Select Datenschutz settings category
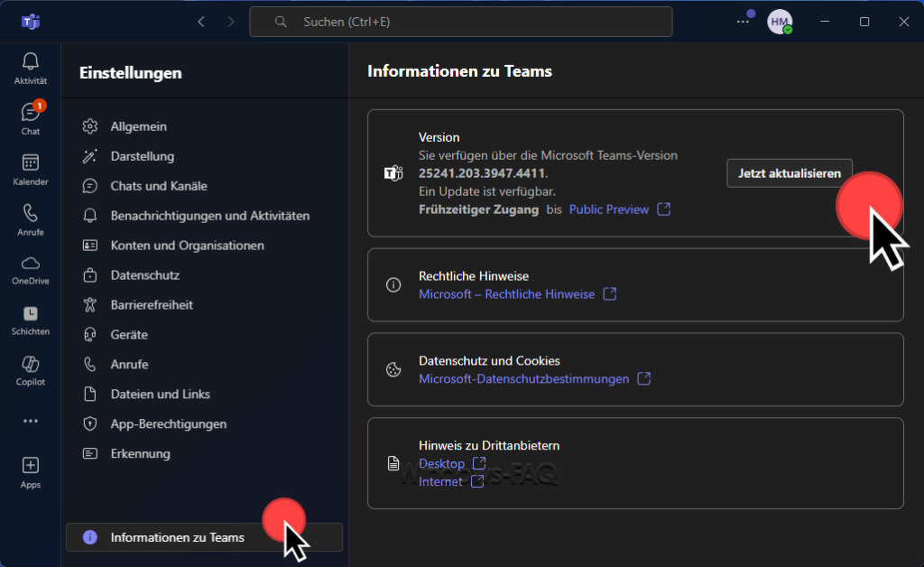The image size is (924, 567). coord(144,275)
